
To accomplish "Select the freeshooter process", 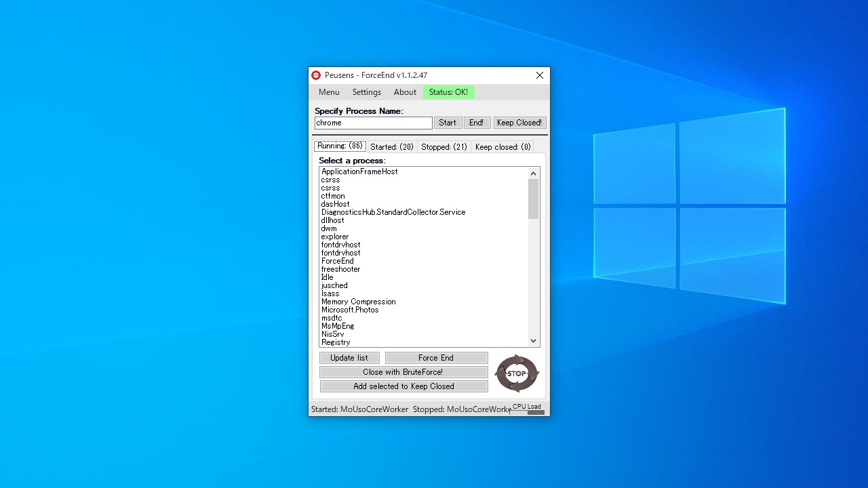I will click(340, 269).
